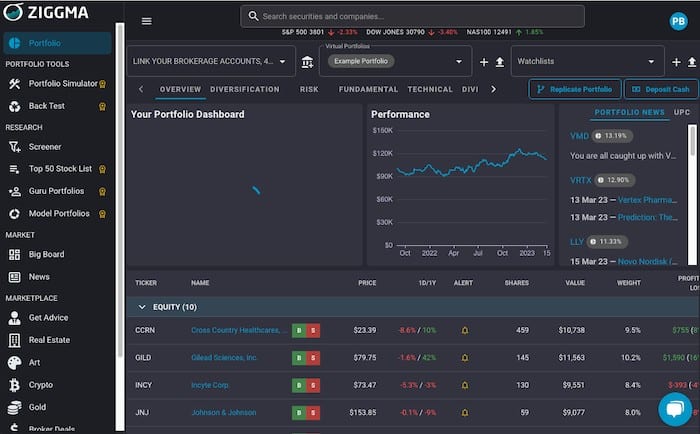
Task: Open Big Board market view
Action: point(57,254)
